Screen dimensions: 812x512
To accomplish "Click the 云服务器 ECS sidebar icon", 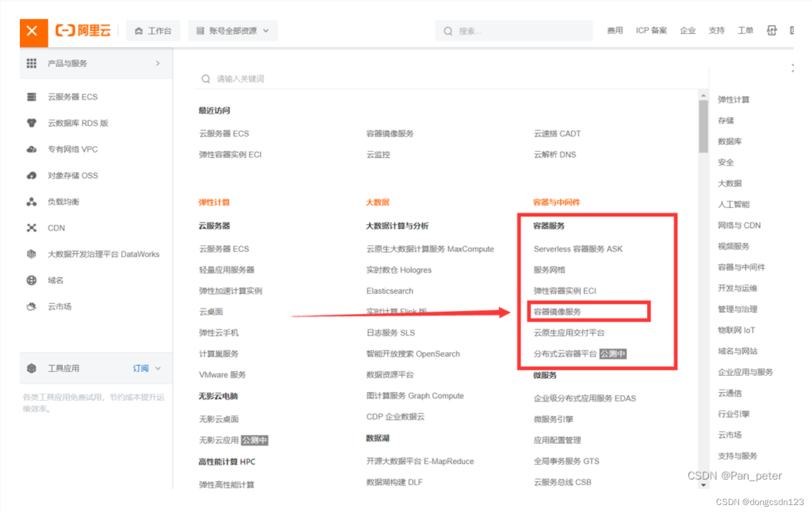I will 32,97.
